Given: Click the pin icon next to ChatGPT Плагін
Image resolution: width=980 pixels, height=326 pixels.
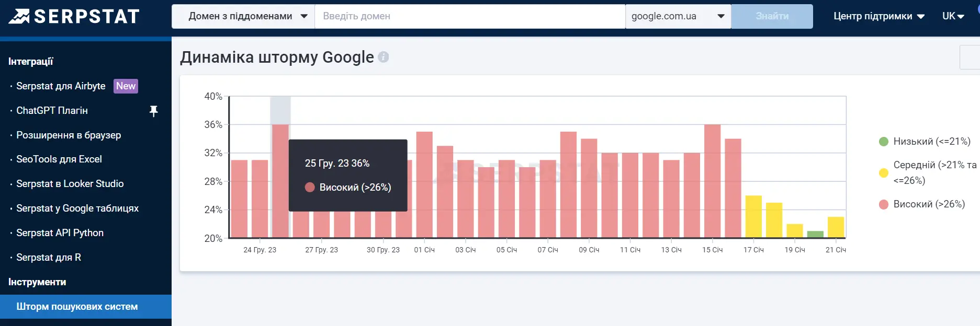Looking at the screenshot, I should [x=153, y=111].
